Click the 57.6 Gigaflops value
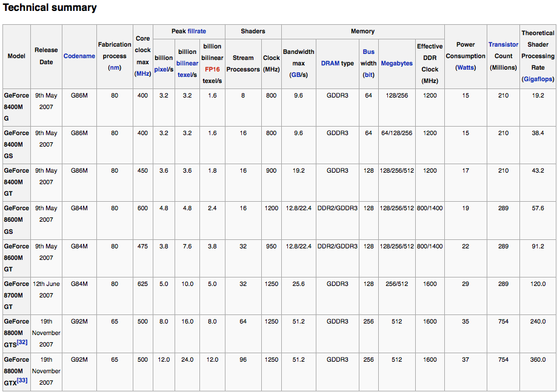Screen dimensions: 557x392 pyautogui.click(x=538, y=208)
